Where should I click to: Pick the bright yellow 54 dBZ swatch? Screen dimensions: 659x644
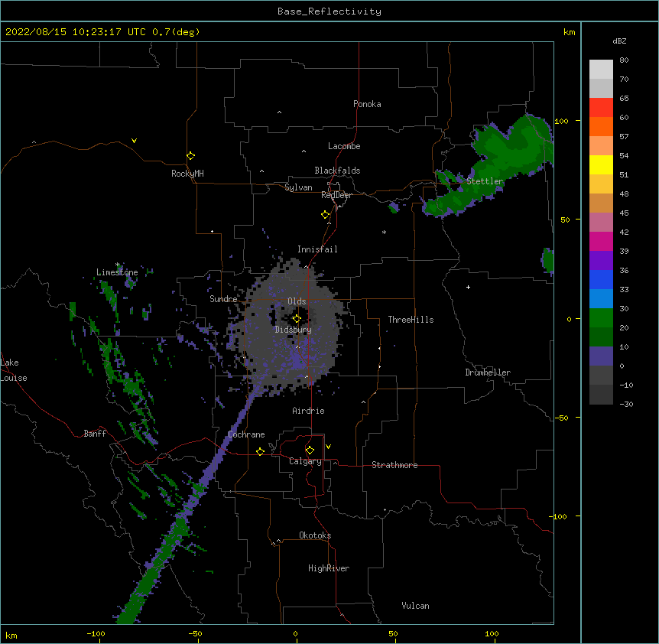pyautogui.click(x=601, y=164)
